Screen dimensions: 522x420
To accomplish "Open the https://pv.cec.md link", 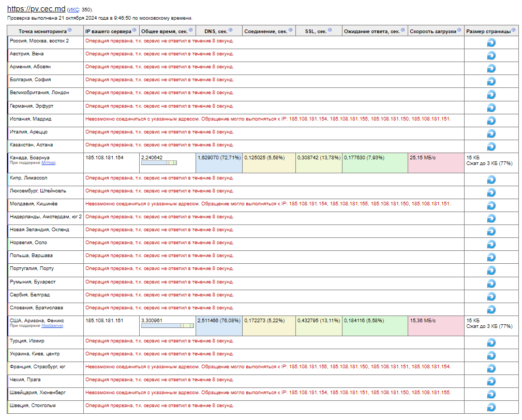I will point(36,9).
